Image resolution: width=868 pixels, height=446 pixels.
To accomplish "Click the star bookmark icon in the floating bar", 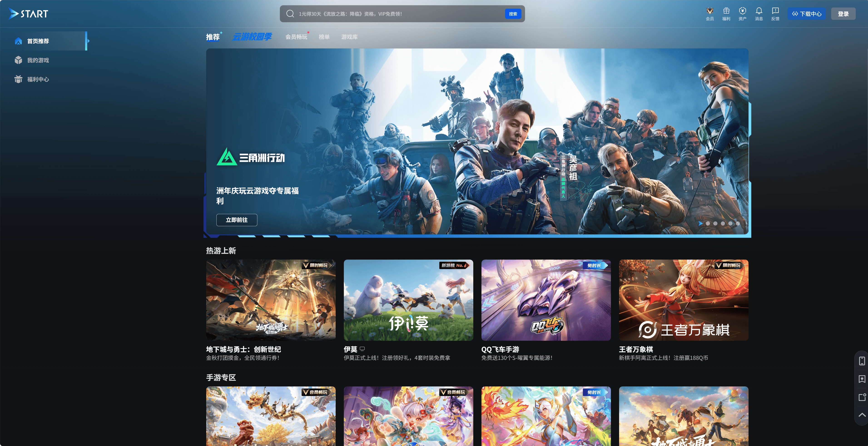I will [x=862, y=379].
